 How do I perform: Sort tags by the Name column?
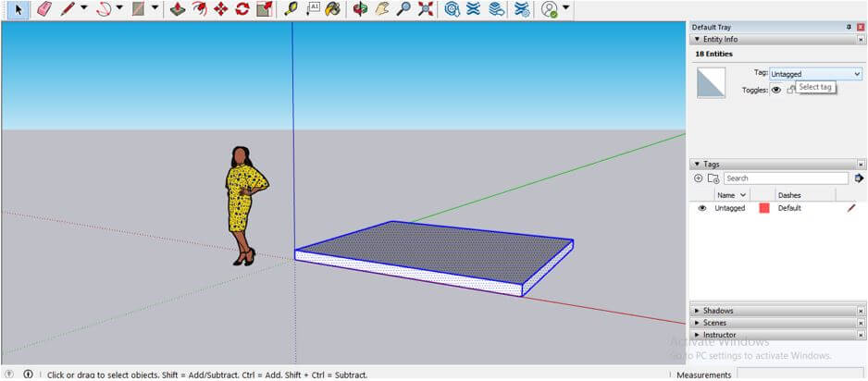[x=731, y=195]
